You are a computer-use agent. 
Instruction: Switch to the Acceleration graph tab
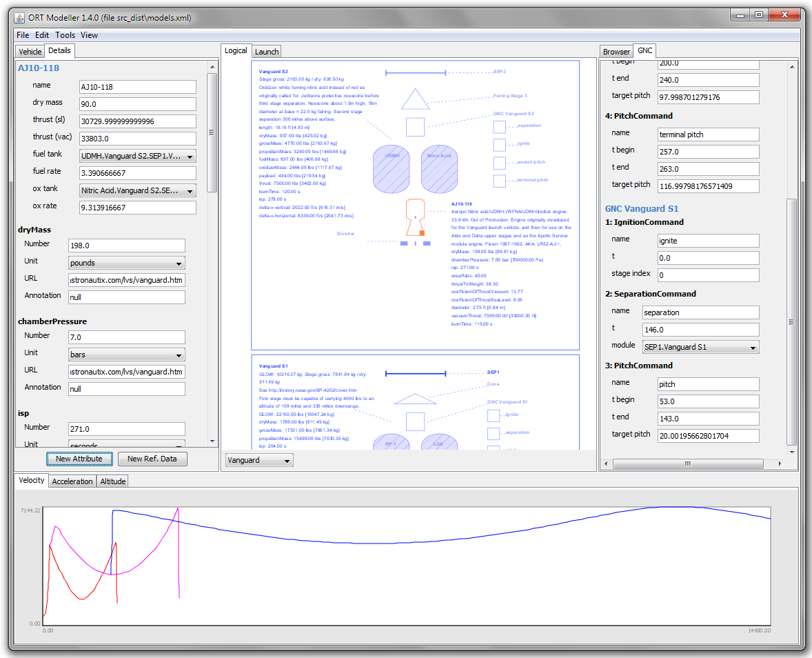pos(72,481)
